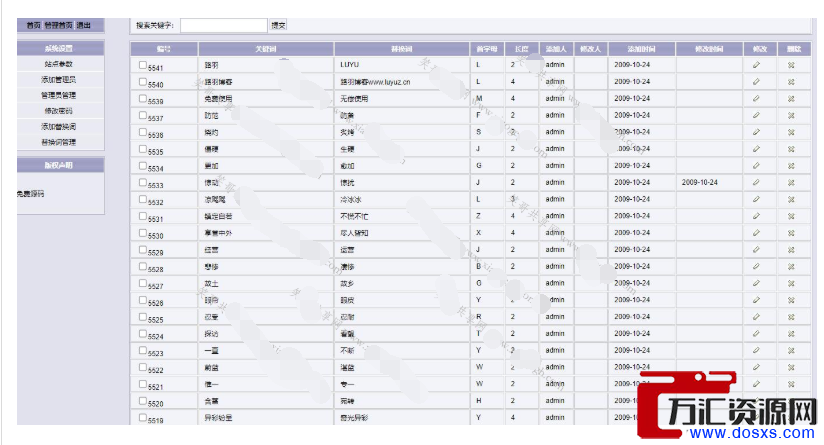Edit row 5525 via pencil icon
The width and height of the screenshot is (824, 445).
coord(756,317)
